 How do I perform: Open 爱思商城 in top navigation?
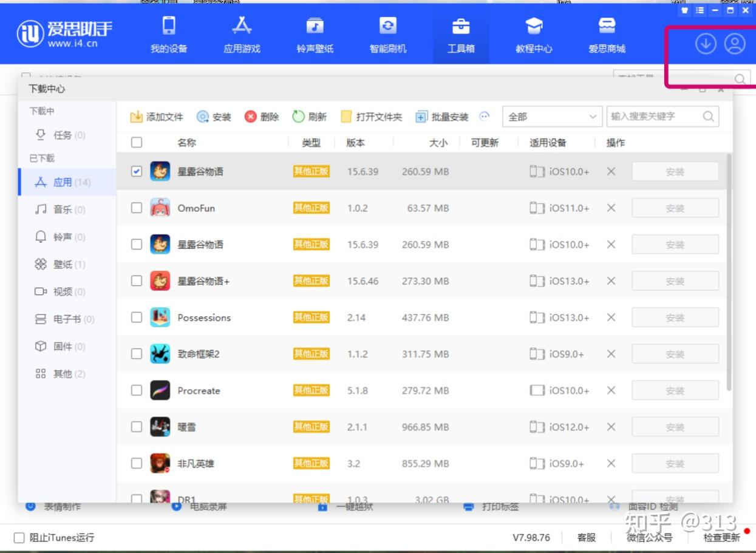pyautogui.click(x=607, y=35)
